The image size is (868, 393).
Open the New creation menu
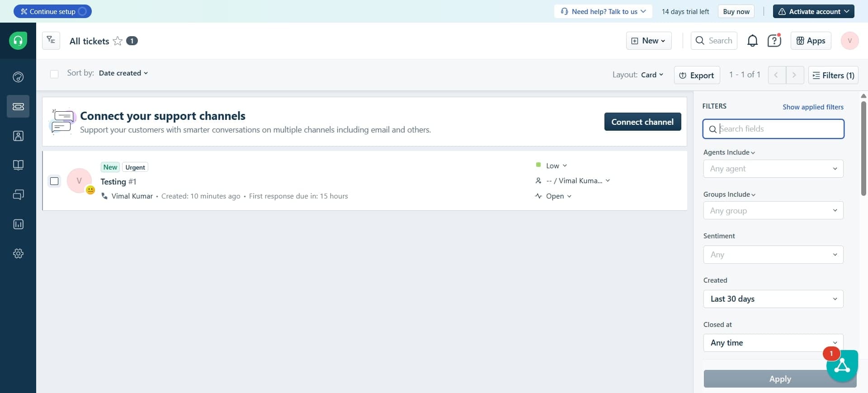pyautogui.click(x=648, y=41)
